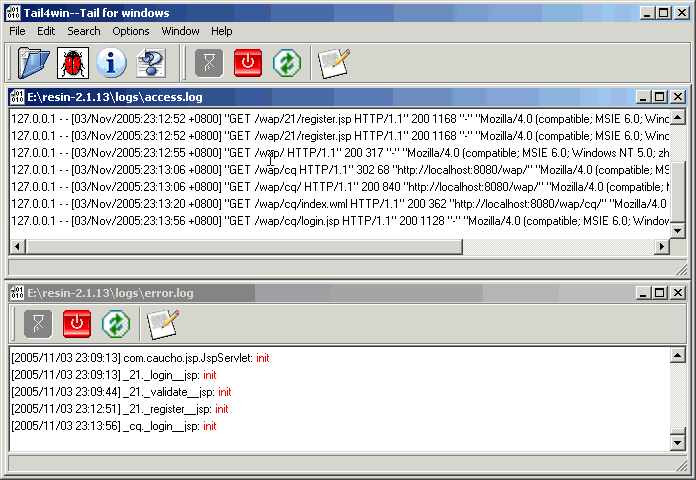
Task: Click main toolbar green refresh icon
Action: click(287, 63)
